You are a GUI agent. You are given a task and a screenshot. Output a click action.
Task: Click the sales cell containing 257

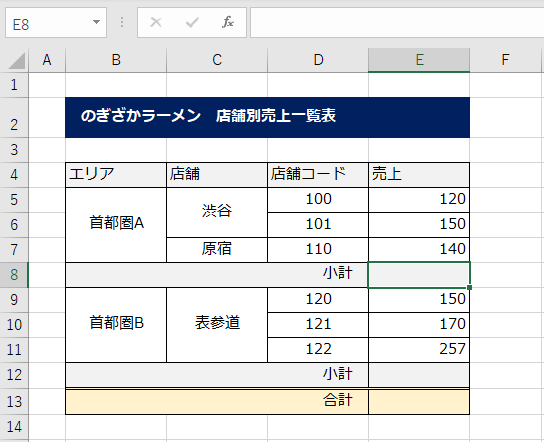point(419,350)
